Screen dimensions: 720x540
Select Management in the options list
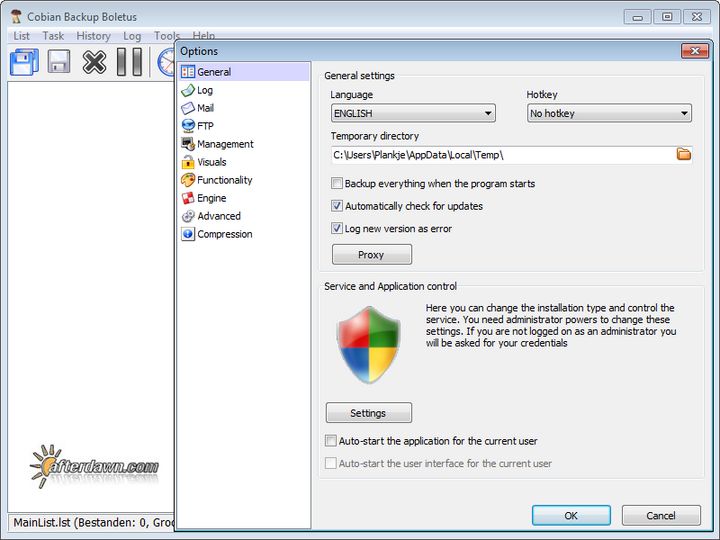pos(244,144)
